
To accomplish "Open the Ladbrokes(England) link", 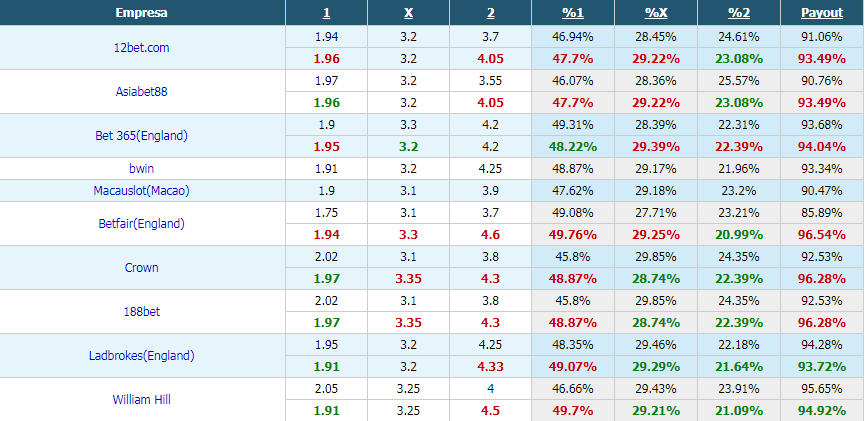I will pyautogui.click(x=141, y=356).
